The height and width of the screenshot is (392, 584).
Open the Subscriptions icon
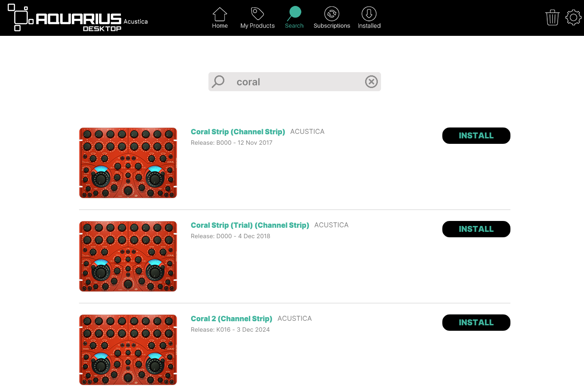(332, 14)
